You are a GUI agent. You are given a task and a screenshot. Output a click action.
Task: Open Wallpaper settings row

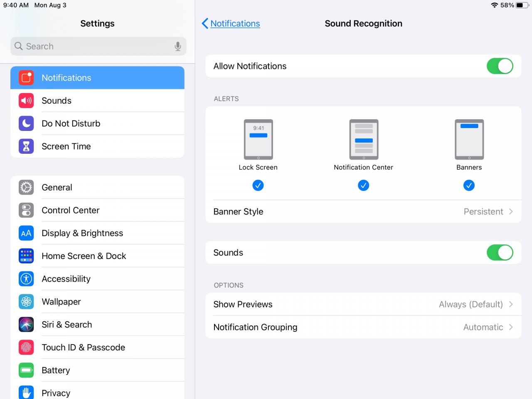click(x=97, y=302)
